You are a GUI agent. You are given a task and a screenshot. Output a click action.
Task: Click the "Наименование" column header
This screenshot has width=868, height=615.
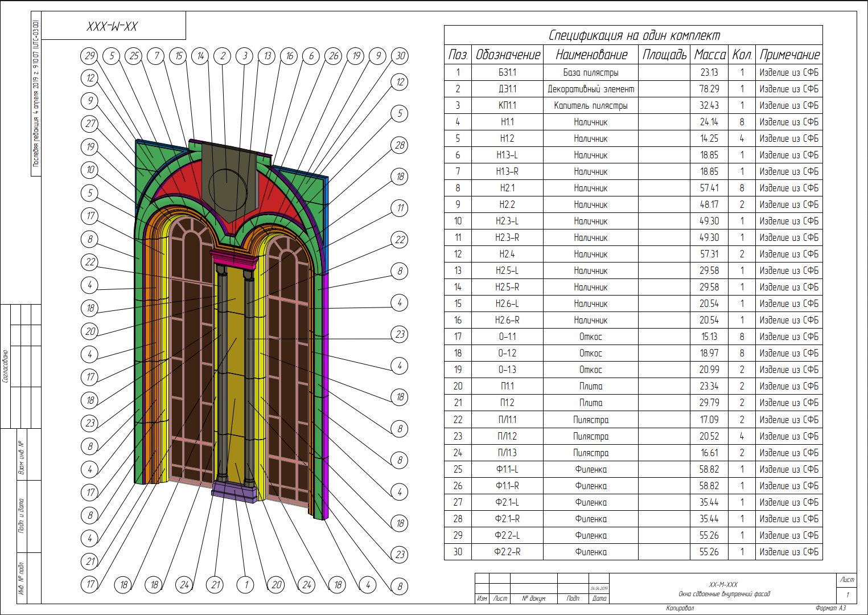(x=591, y=55)
